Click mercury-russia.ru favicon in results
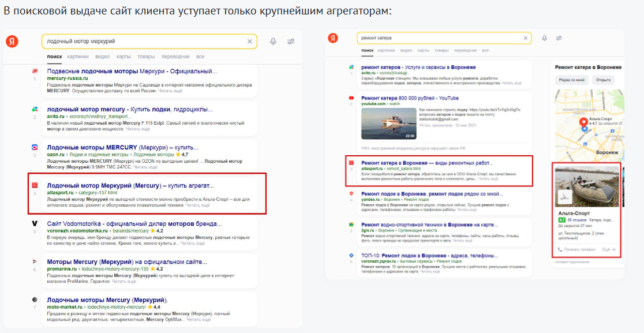This screenshot has width=644, height=333. tap(35, 71)
